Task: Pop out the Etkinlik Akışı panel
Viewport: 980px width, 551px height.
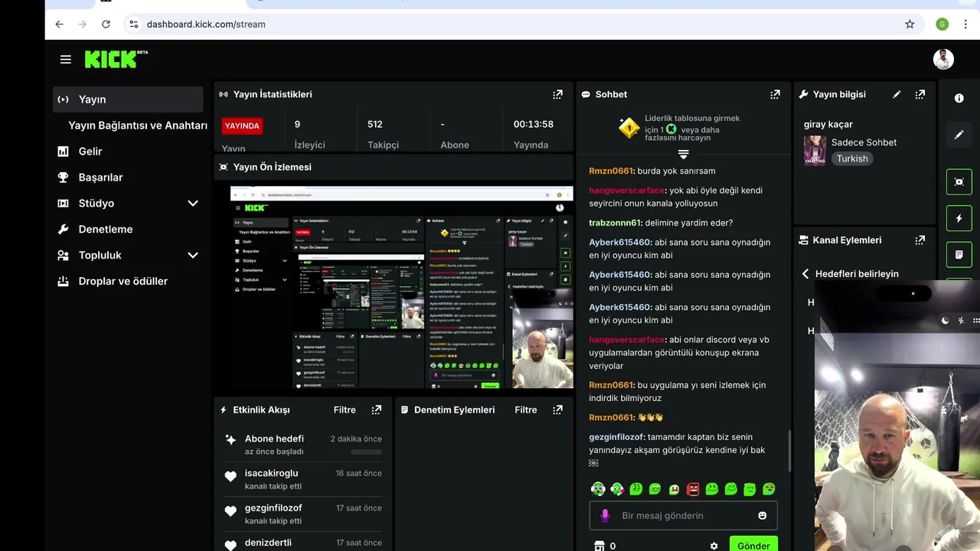Action: (x=376, y=409)
